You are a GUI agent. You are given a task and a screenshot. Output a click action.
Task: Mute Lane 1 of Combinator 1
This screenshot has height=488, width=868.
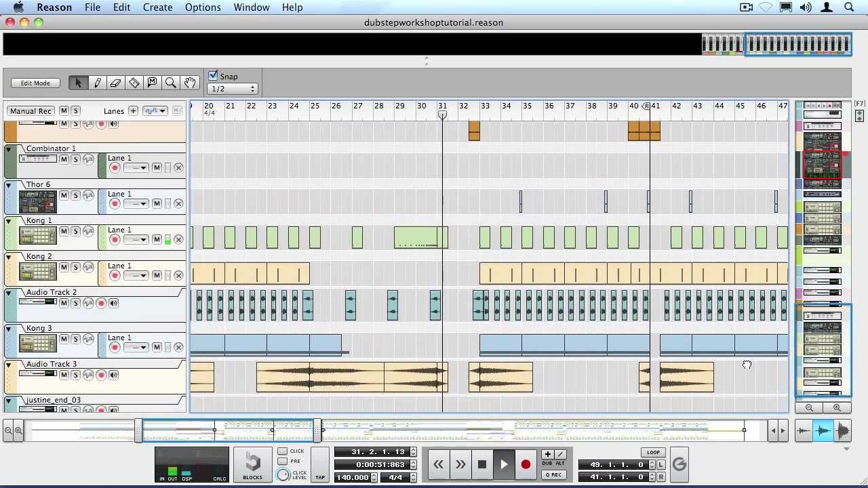(x=157, y=167)
